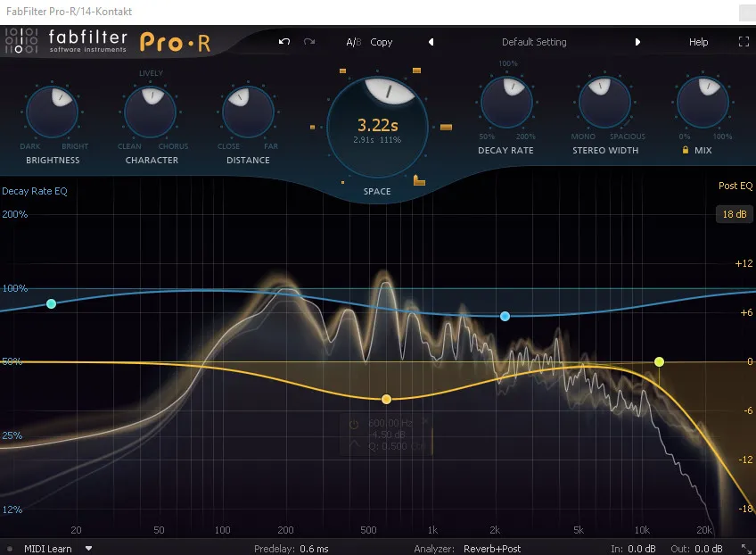Open the Help menu

pyautogui.click(x=698, y=42)
